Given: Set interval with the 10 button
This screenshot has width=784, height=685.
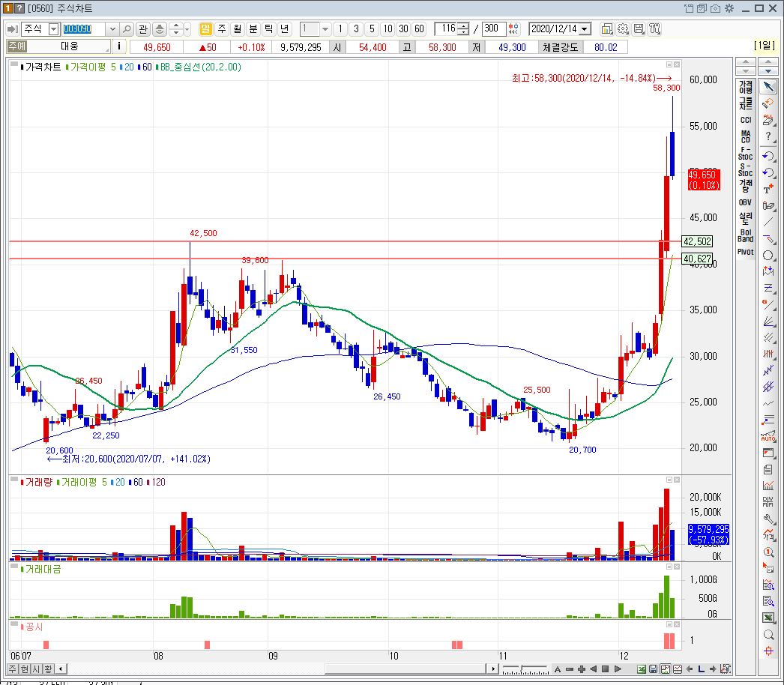Looking at the screenshot, I should [x=388, y=29].
